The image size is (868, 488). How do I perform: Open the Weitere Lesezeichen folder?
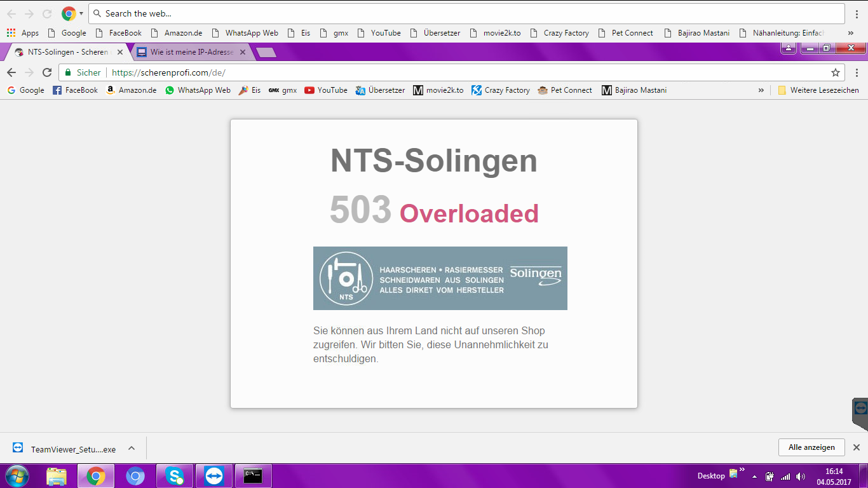point(818,90)
